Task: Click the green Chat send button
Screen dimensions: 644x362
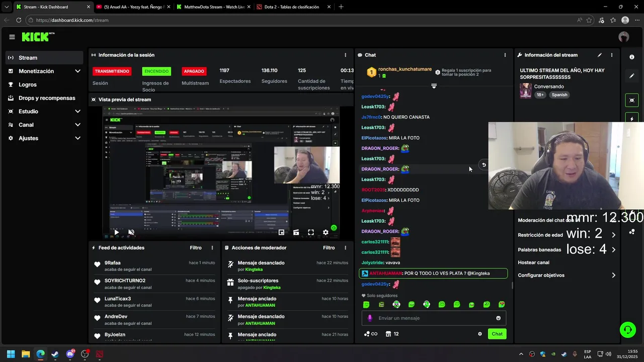Action: 497,334
